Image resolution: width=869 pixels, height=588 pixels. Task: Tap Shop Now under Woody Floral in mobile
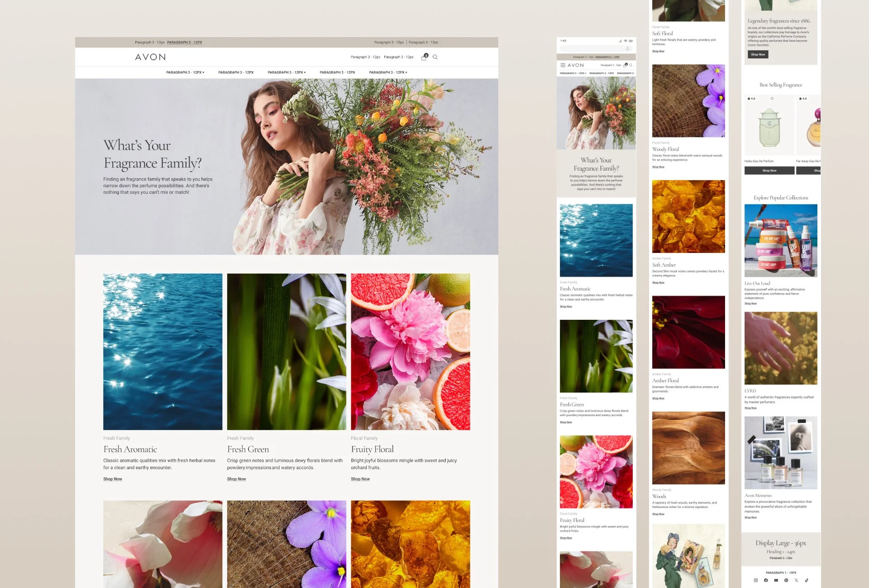pyautogui.click(x=658, y=167)
